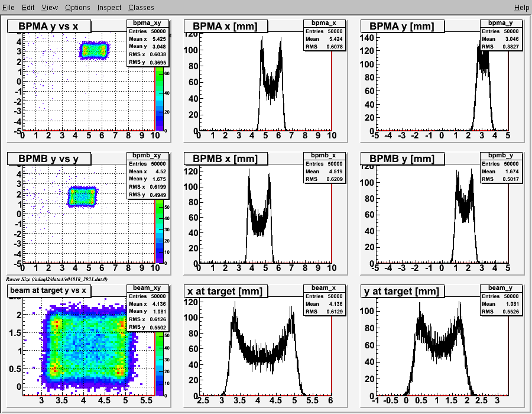Click 'RMS 0.5526' in beam_y stats
Image resolution: width=532 pixels, height=414 pixels.
click(501, 312)
